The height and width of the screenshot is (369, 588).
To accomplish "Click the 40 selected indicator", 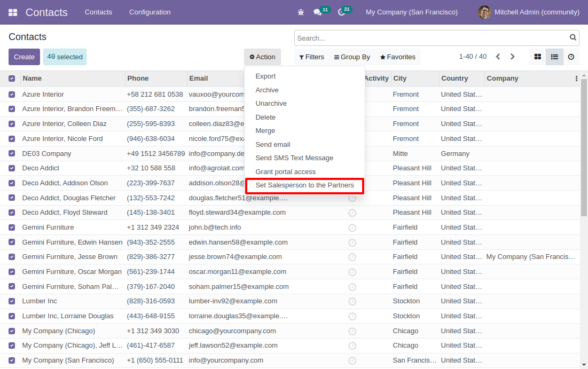I will (65, 57).
